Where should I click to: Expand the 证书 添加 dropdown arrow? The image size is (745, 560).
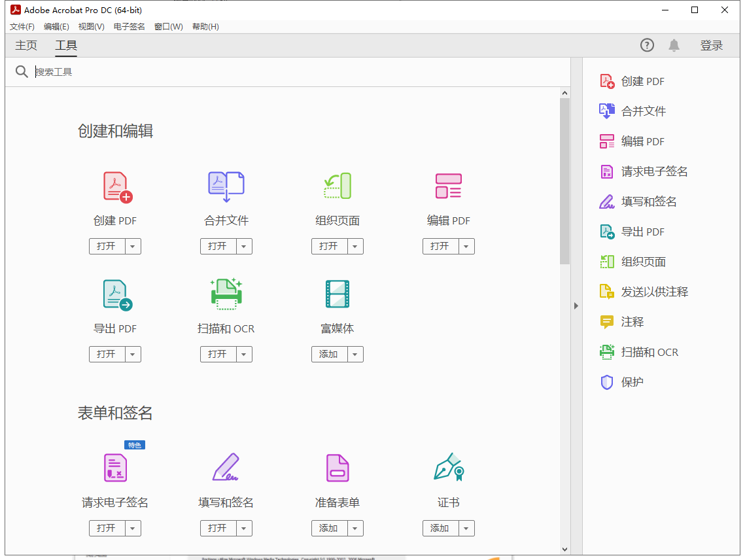(x=467, y=528)
